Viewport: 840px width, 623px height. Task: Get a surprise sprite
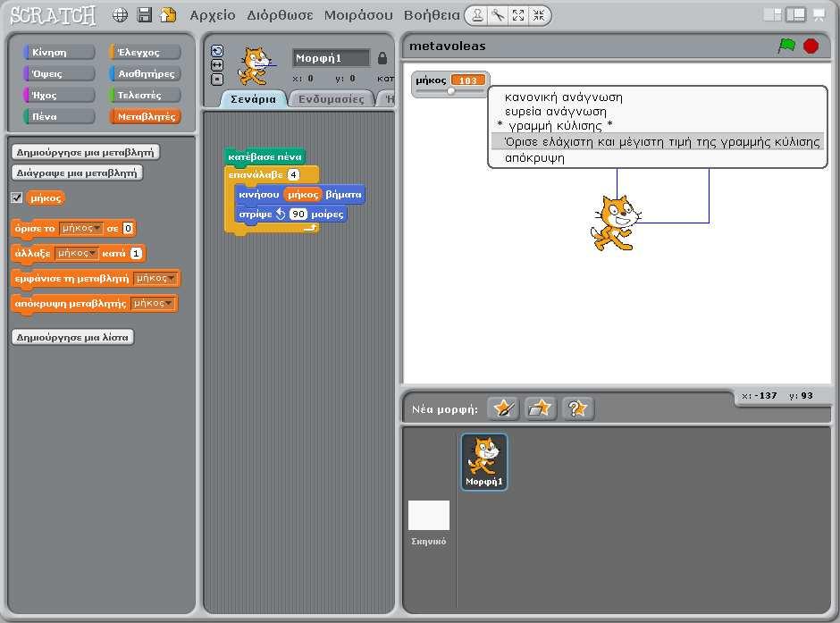[x=577, y=408]
